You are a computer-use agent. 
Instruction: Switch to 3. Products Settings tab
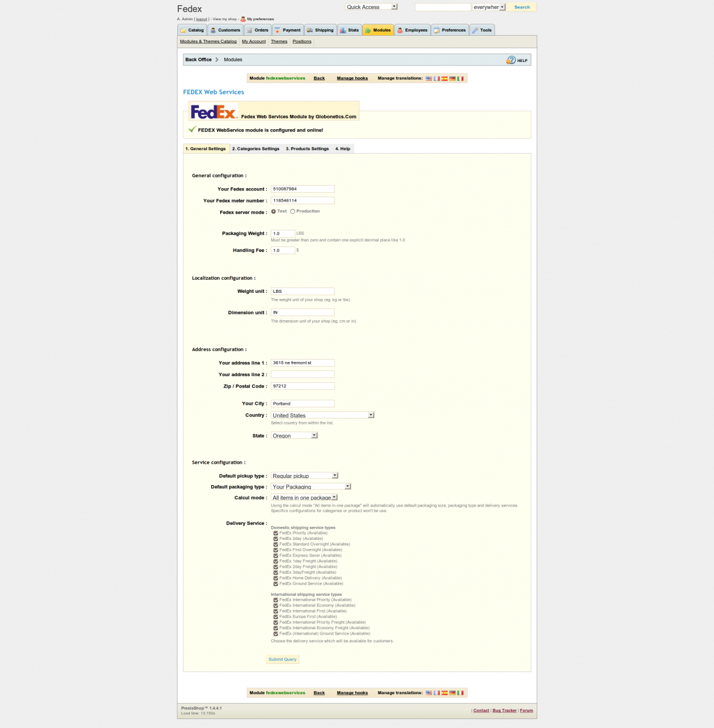pos(307,149)
